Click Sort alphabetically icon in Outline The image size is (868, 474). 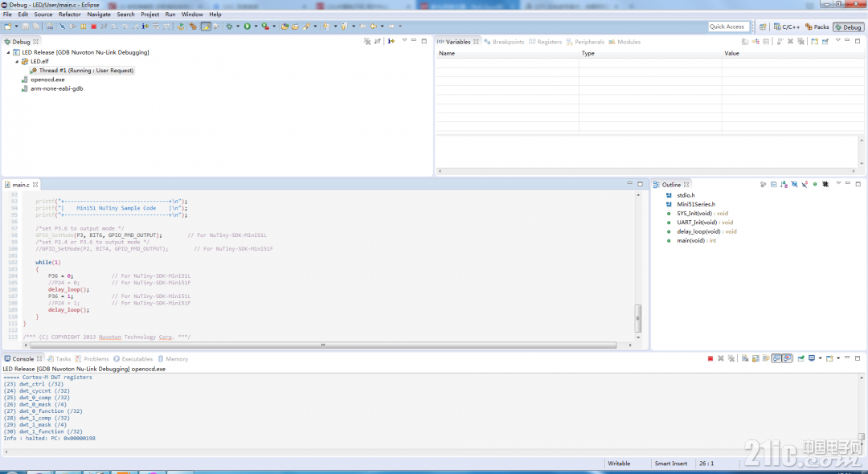pyautogui.click(x=784, y=184)
